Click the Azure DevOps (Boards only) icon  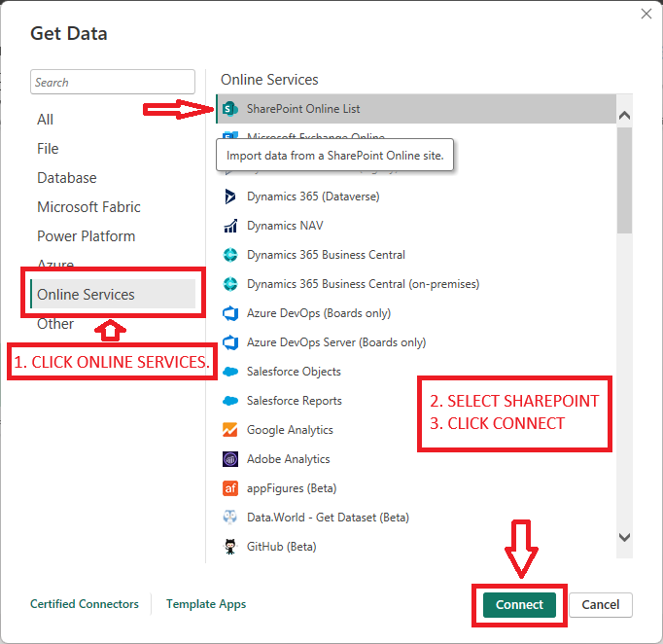230,313
